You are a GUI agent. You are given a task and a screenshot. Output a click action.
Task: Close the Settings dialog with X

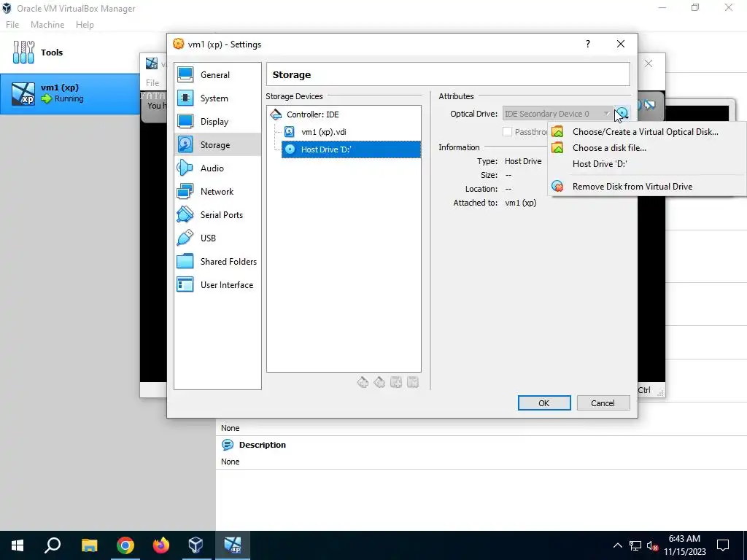pyautogui.click(x=621, y=44)
